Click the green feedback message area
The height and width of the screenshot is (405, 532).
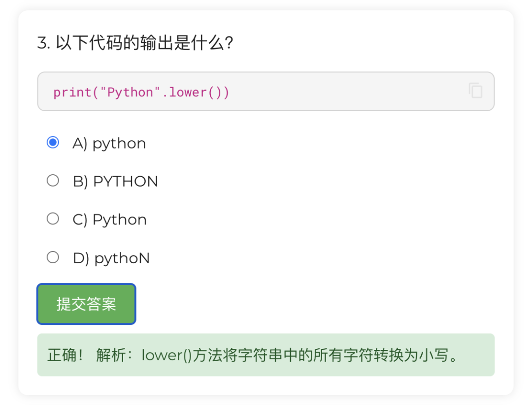266,355
